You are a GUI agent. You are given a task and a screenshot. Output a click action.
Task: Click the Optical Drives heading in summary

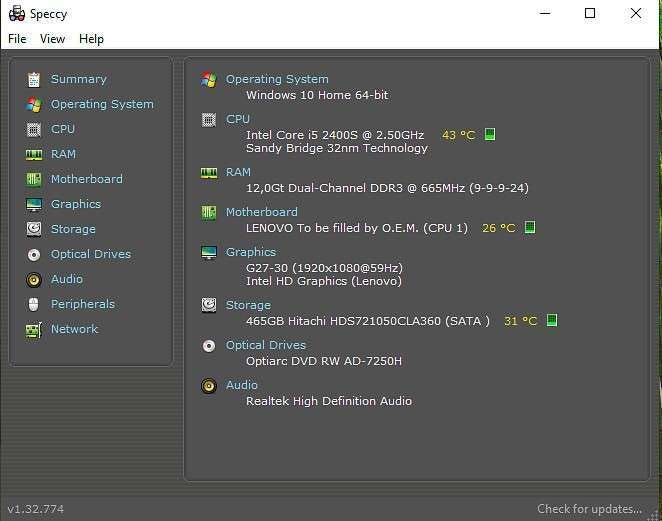click(266, 345)
